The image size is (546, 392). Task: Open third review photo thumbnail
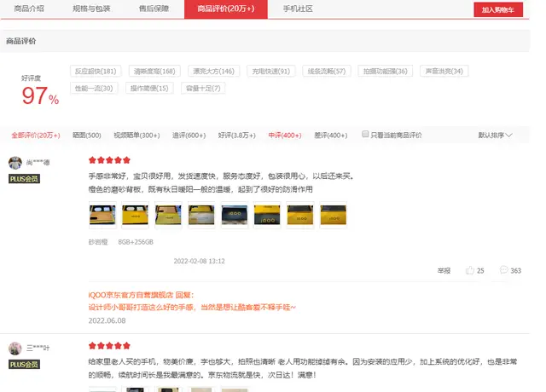tap(168, 215)
